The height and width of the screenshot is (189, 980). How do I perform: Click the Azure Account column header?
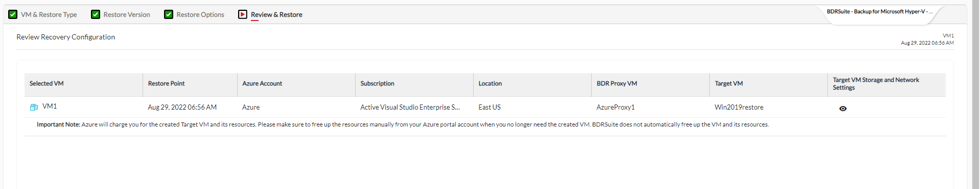coord(296,85)
